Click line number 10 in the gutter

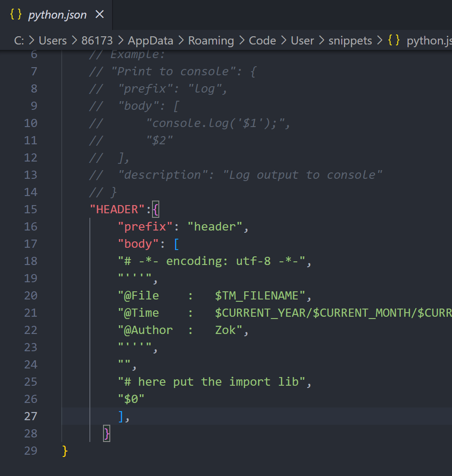31,123
